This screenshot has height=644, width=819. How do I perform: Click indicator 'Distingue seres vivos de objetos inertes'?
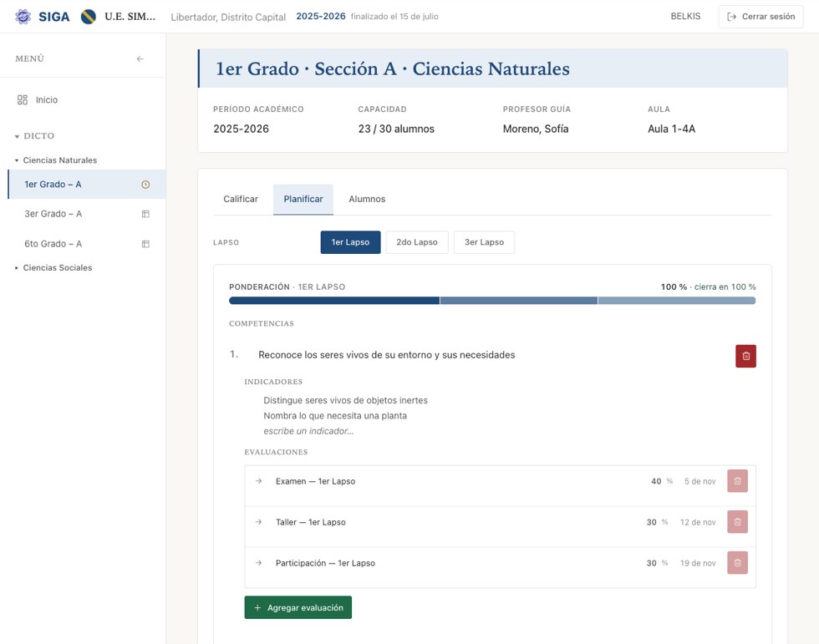(x=345, y=400)
